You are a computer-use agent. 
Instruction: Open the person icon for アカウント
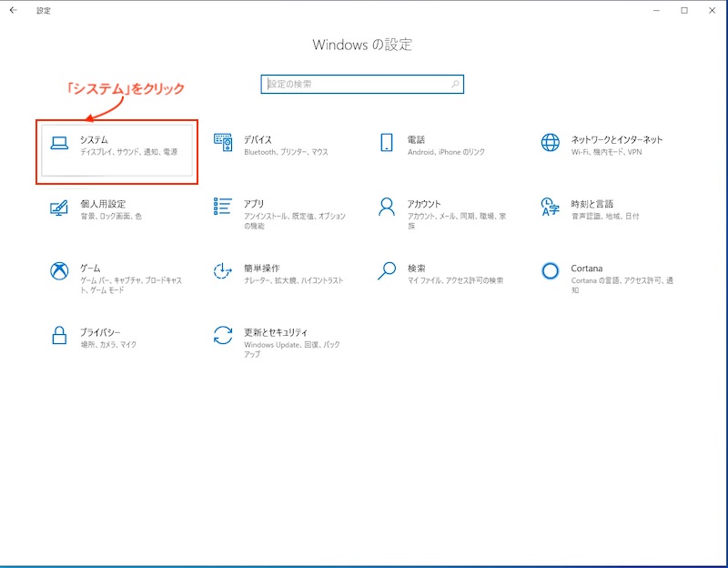tap(386, 207)
